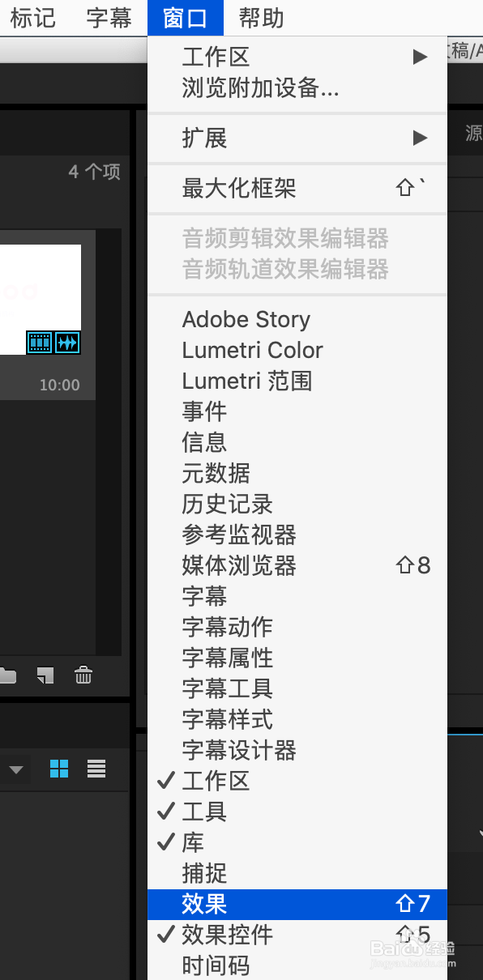Viewport: 483px width, 980px height.
Task: Switch to icon view grid button
Action: point(59,769)
